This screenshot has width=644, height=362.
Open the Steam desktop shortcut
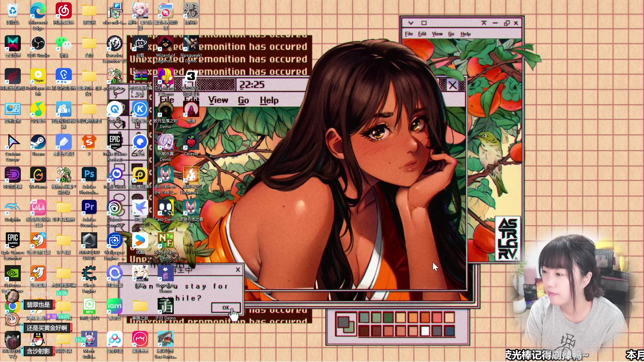[x=38, y=142]
